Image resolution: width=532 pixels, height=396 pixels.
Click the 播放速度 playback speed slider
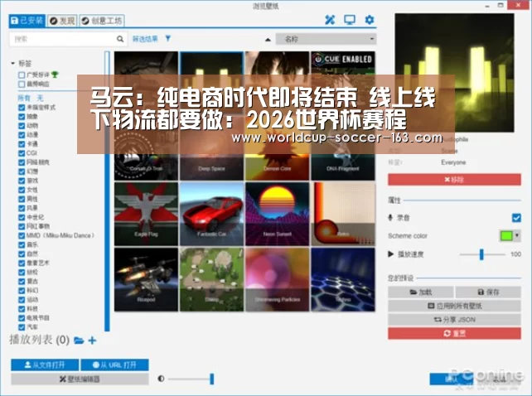point(481,254)
